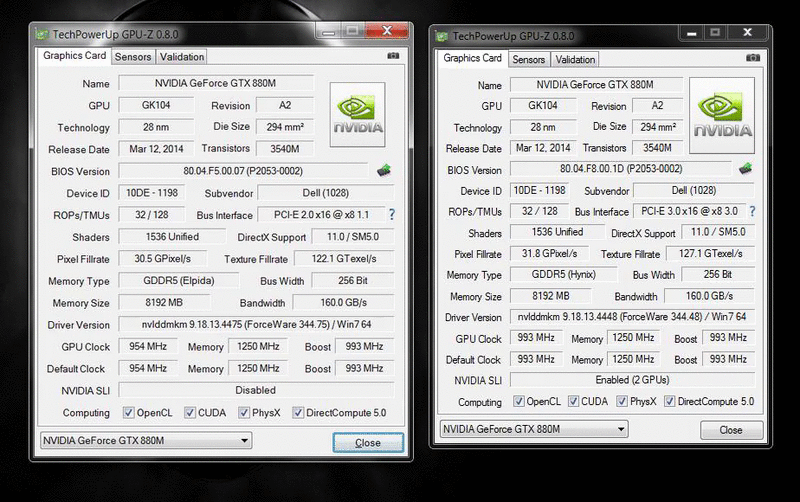The image size is (800, 502).
Task: Minimize the left GPU-Z window
Action: (329, 31)
